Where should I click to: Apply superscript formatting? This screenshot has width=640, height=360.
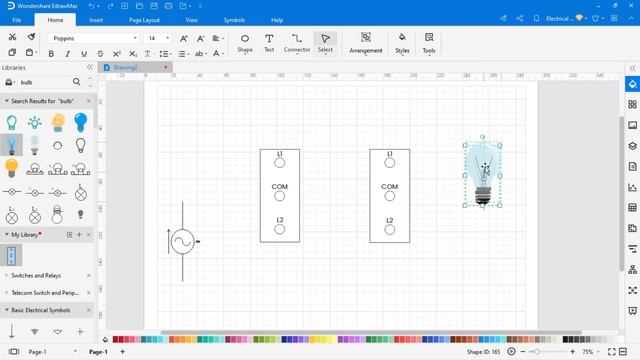(x=117, y=53)
